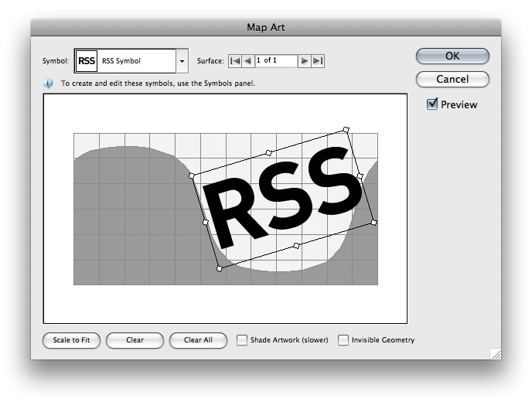Image resolution: width=532 pixels, height=402 pixels.
Task: Click the Surface number field
Action: point(276,61)
